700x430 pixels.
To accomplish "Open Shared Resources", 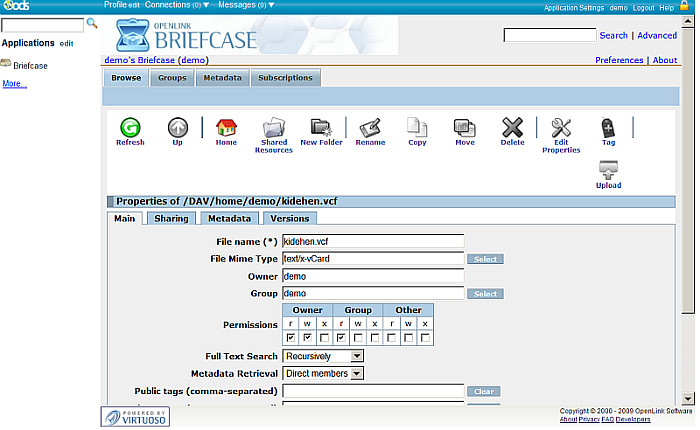I will pyautogui.click(x=273, y=128).
